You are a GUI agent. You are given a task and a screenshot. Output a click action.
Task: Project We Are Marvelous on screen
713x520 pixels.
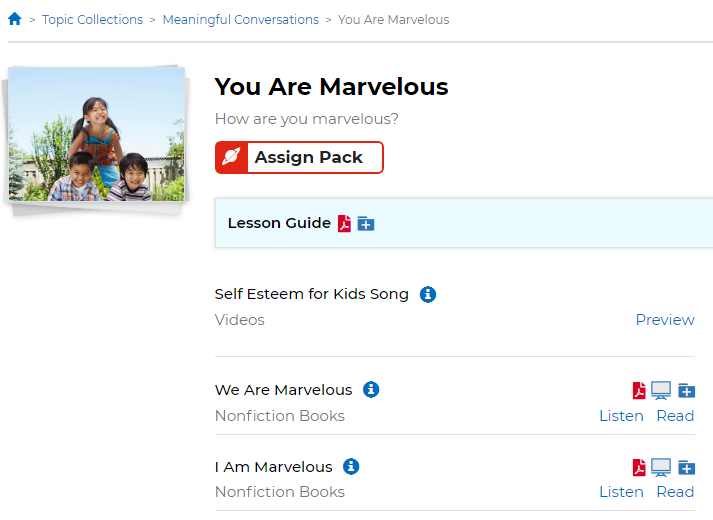point(661,390)
